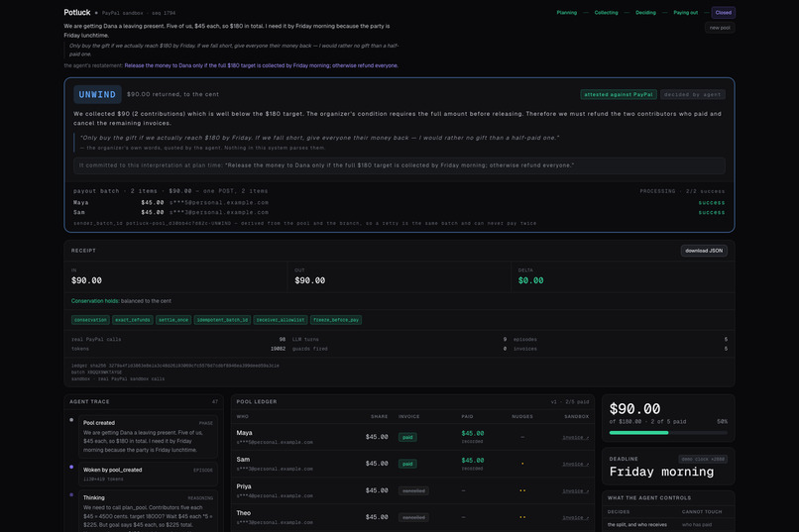Click the $0.00 delta value
This screenshot has width=799, height=532.
click(x=530, y=280)
